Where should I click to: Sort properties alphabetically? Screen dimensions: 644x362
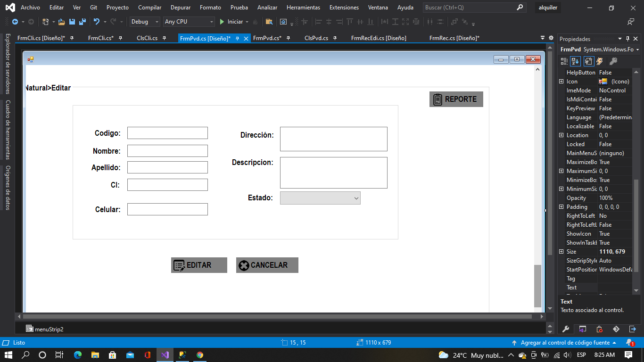click(575, 61)
